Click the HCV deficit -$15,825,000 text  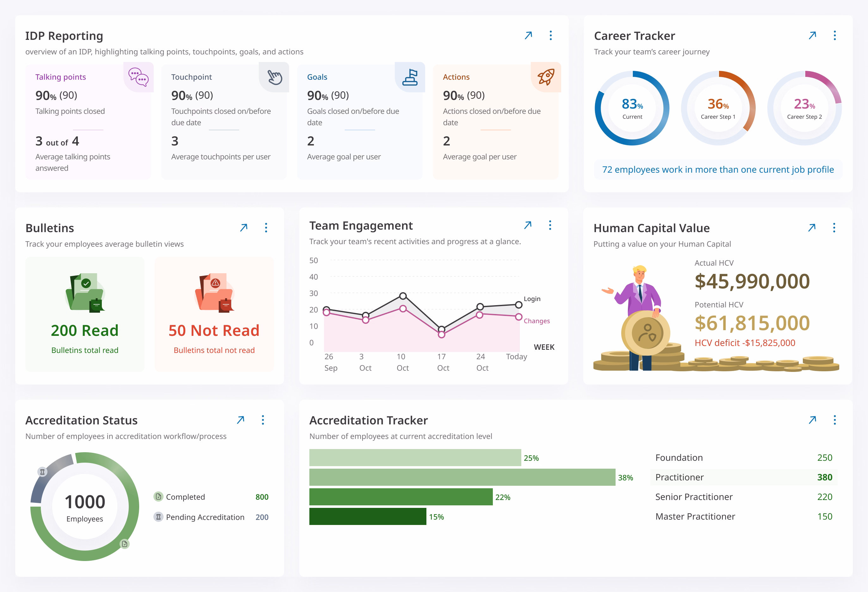pos(745,343)
